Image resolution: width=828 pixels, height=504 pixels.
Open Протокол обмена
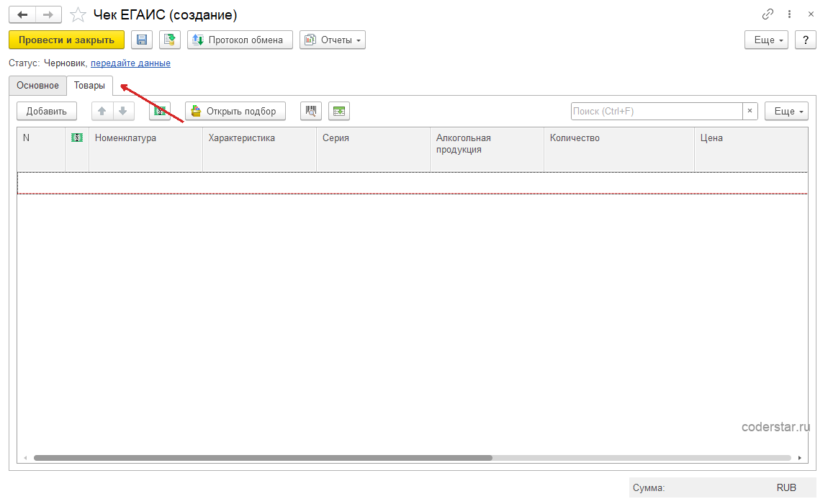coord(240,40)
